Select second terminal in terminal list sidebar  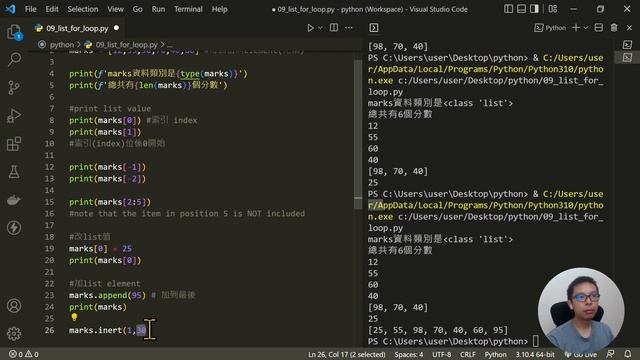tap(627, 57)
